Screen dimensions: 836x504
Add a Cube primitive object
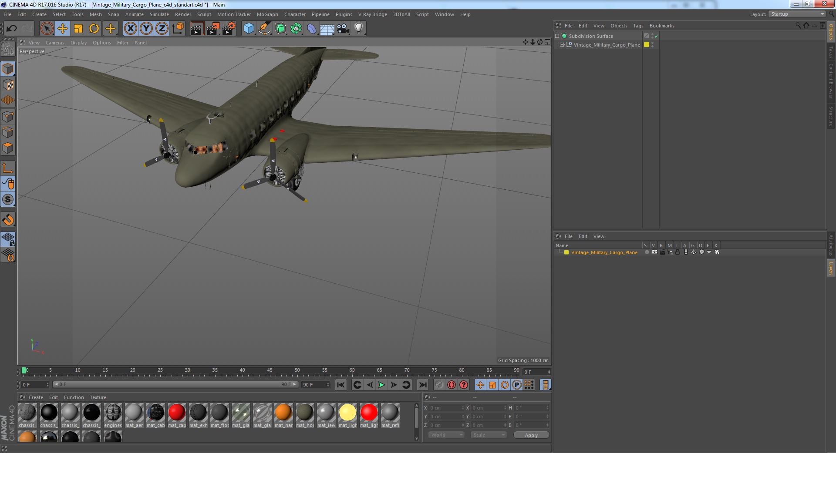pyautogui.click(x=249, y=29)
